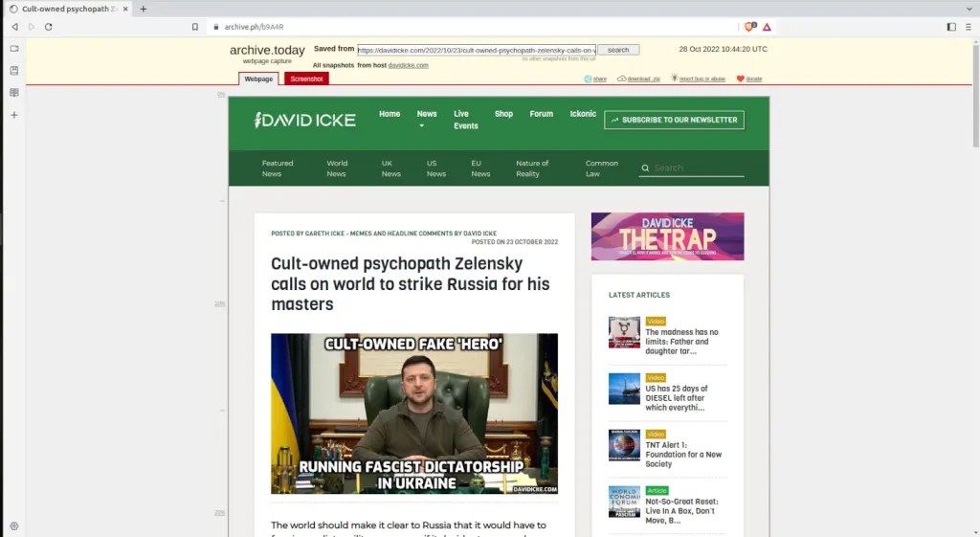Click Subscribe To Our Newsletter button
This screenshot has width=980, height=537.
point(674,120)
